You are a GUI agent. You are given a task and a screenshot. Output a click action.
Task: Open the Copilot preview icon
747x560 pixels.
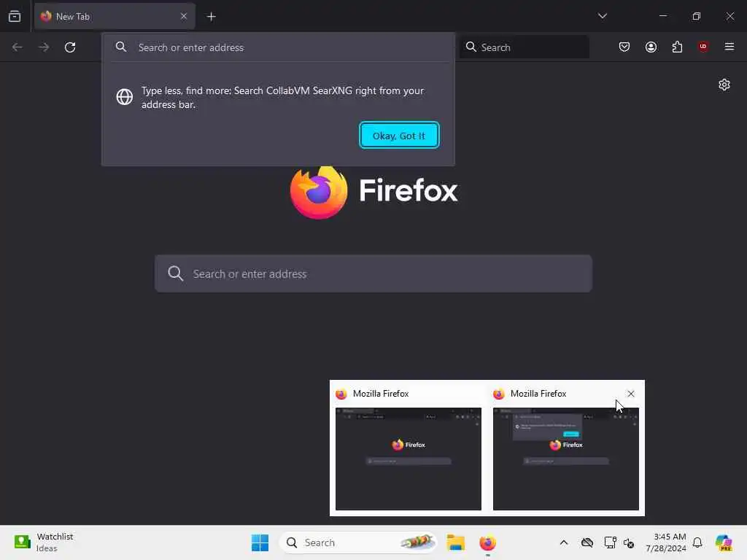pos(723,542)
